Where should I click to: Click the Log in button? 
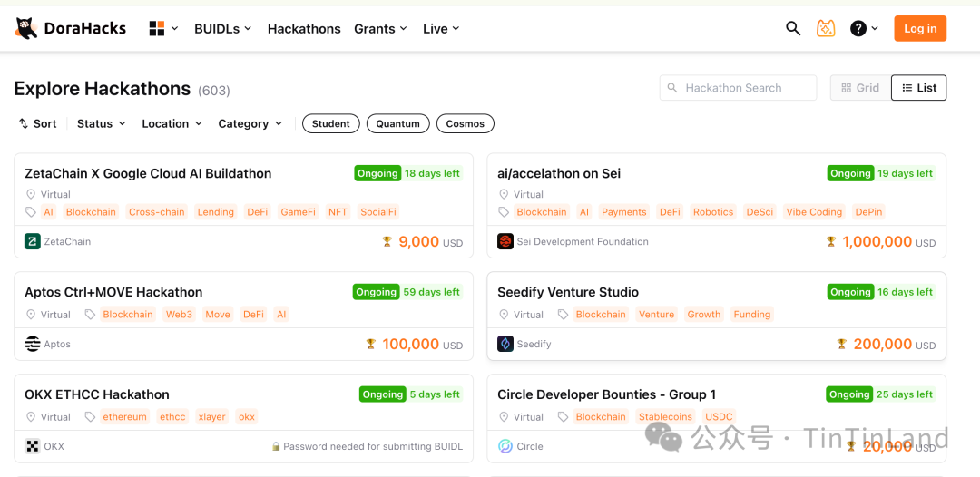coord(920,29)
